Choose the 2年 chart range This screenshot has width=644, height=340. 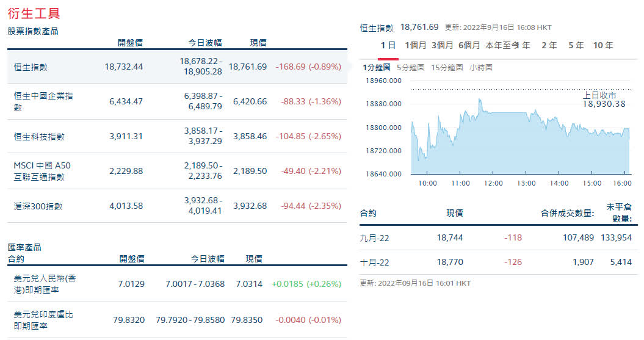549,45
